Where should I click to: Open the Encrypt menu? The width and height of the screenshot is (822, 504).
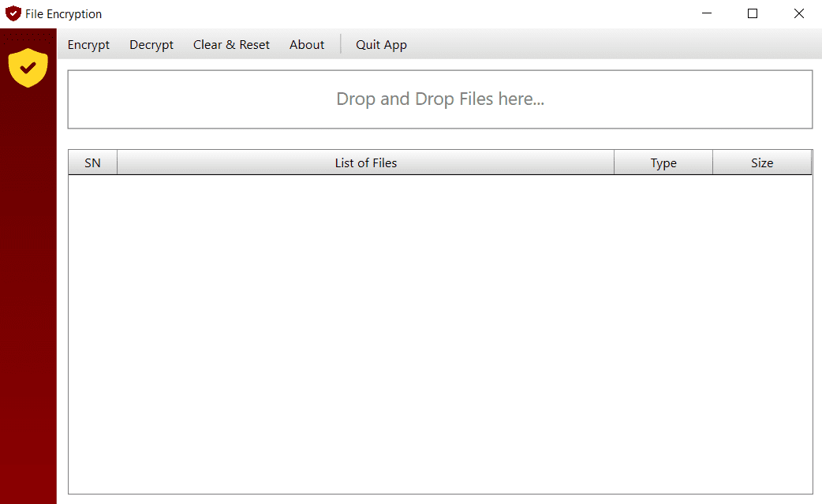coord(88,45)
